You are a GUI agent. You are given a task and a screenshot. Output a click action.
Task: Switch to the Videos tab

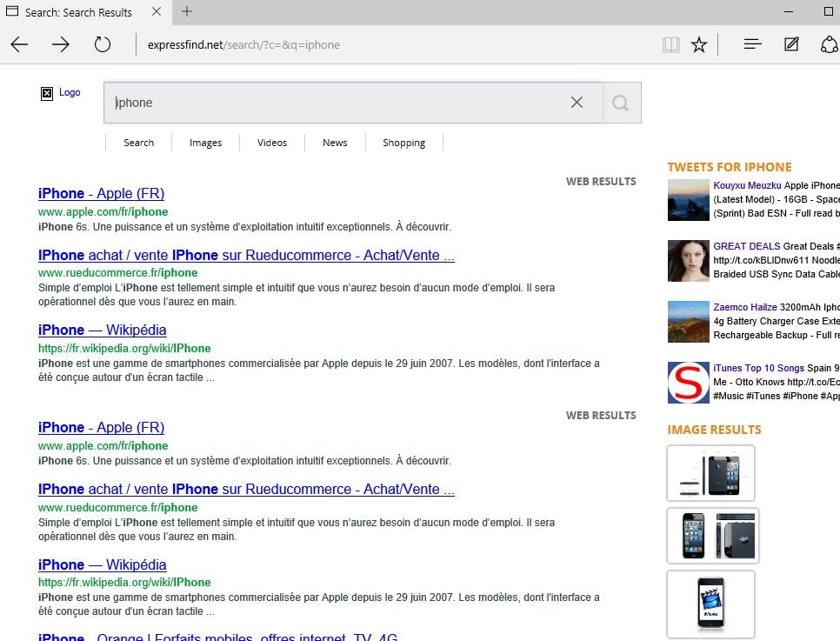coord(272,143)
